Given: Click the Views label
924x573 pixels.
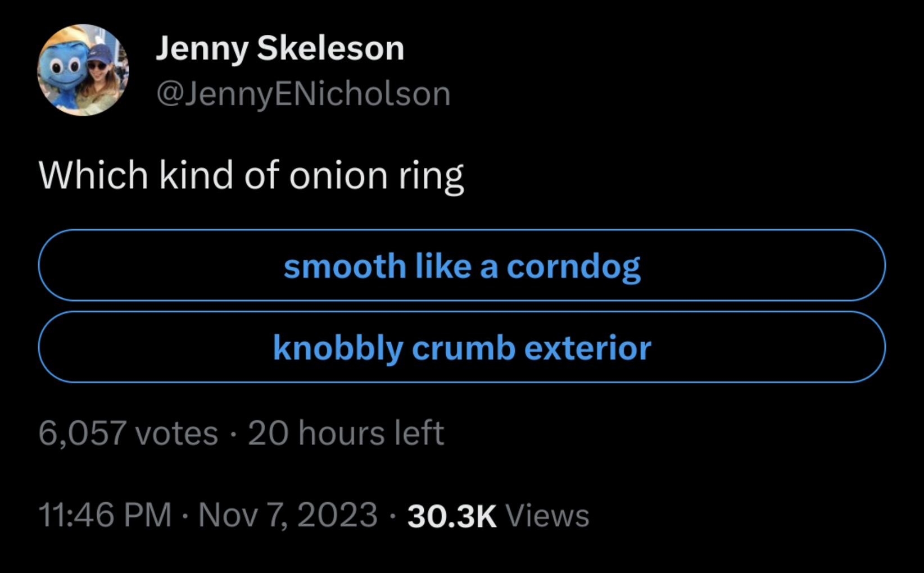Looking at the screenshot, I should [x=547, y=516].
